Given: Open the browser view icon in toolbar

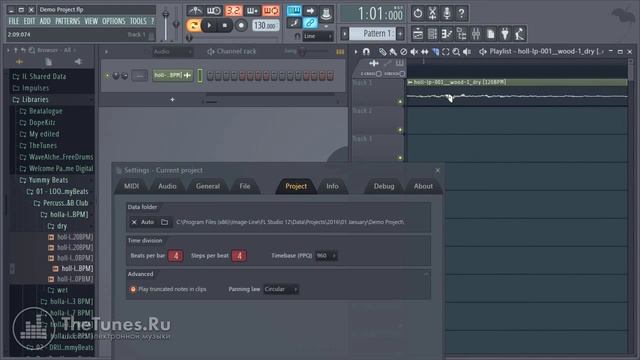Looking at the screenshot, I should click(462, 34).
